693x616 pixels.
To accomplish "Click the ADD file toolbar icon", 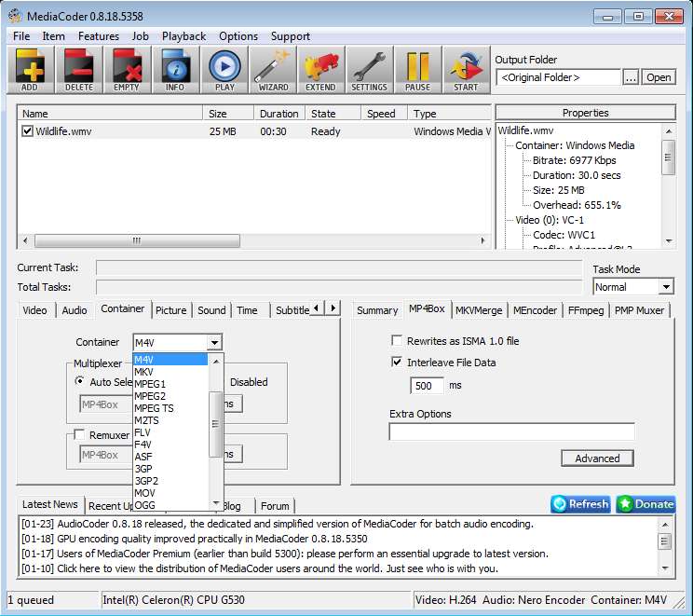I will 31,70.
